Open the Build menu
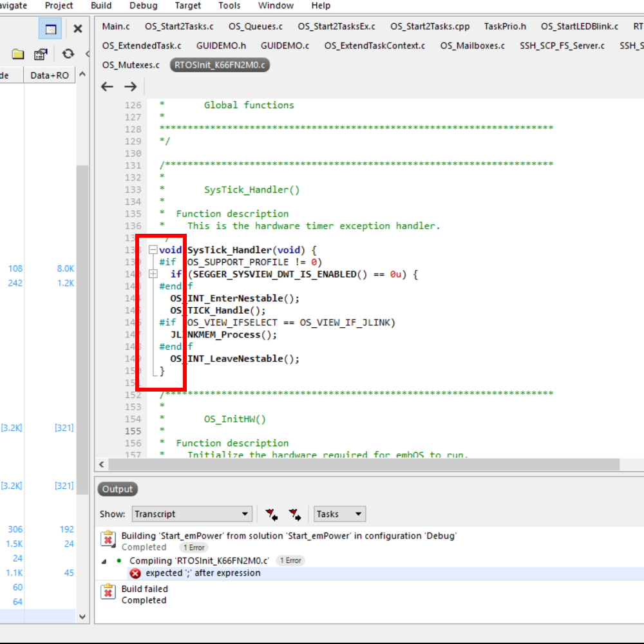Image resolution: width=644 pixels, height=644 pixels. pos(101,6)
